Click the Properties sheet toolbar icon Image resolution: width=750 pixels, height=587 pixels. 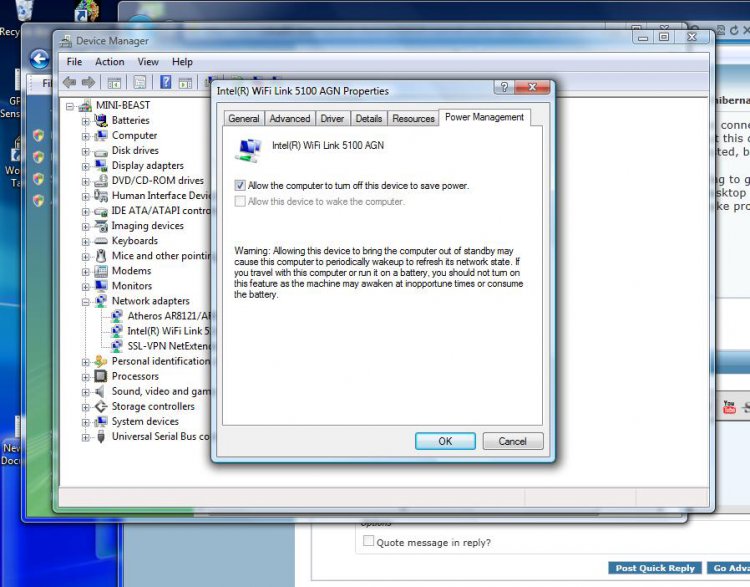click(x=140, y=82)
